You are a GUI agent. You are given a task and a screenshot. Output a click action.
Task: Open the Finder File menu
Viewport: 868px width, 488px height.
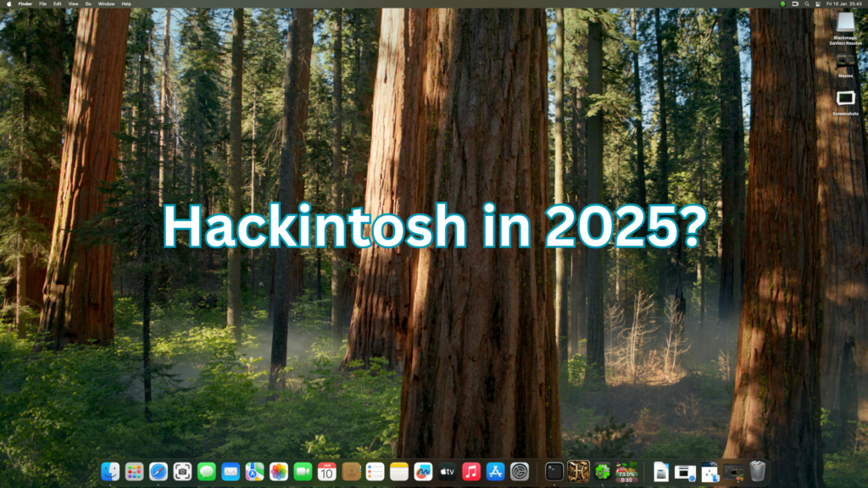(x=42, y=4)
